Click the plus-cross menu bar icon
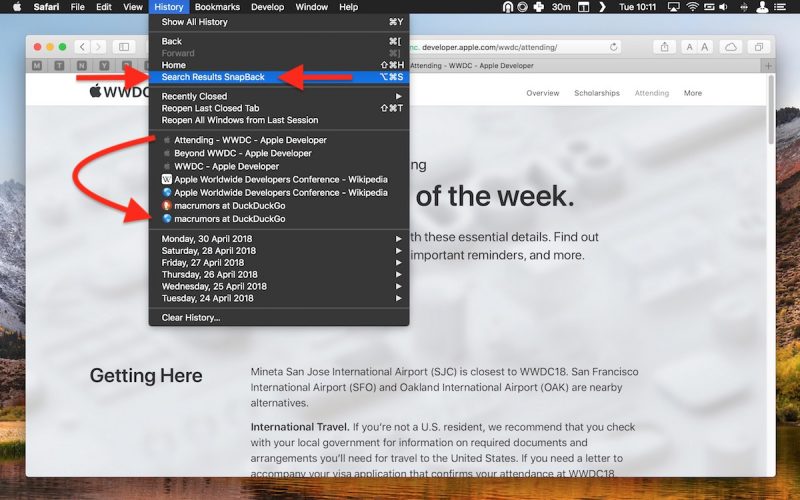Viewport: 800px width, 500px height. (x=538, y=7)
